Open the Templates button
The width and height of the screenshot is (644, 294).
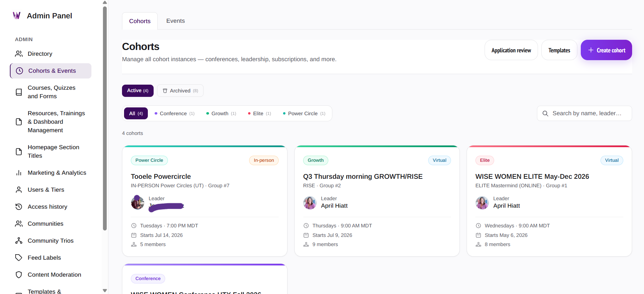pos(559,50)
